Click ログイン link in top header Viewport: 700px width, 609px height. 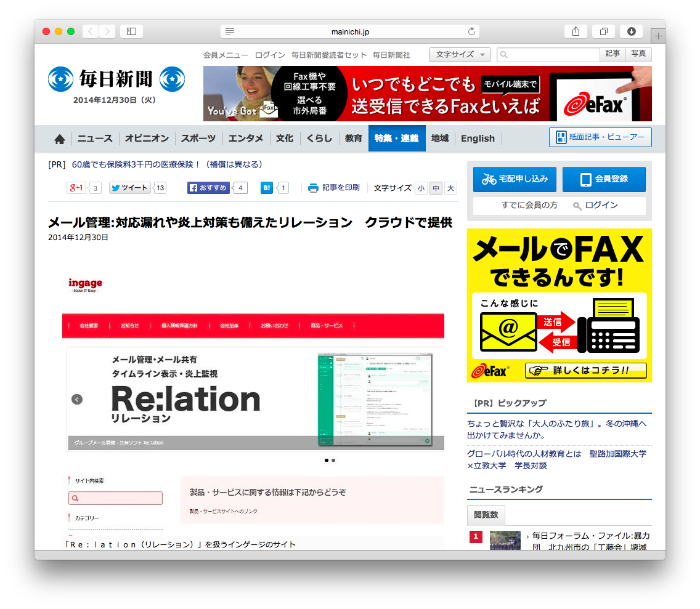click(x=270, y=55)
